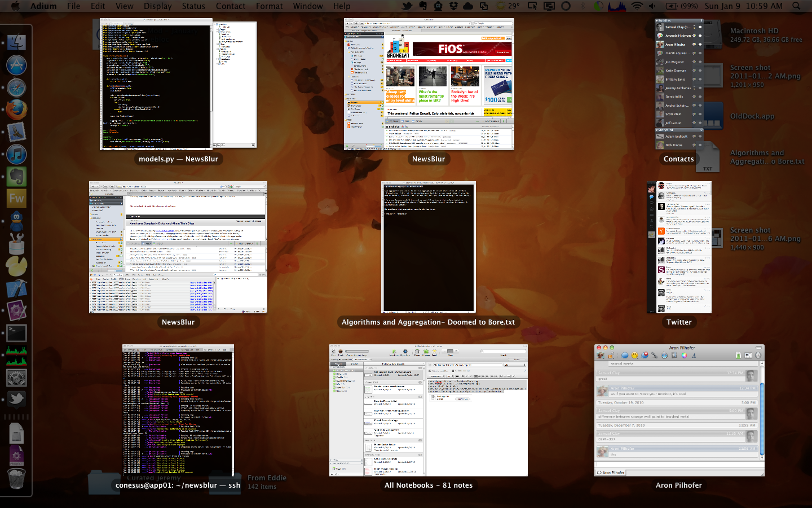This screenshot has width=812, height=508.
Task: Collapse the Buddies group in Contacts window
Action: 657,20
